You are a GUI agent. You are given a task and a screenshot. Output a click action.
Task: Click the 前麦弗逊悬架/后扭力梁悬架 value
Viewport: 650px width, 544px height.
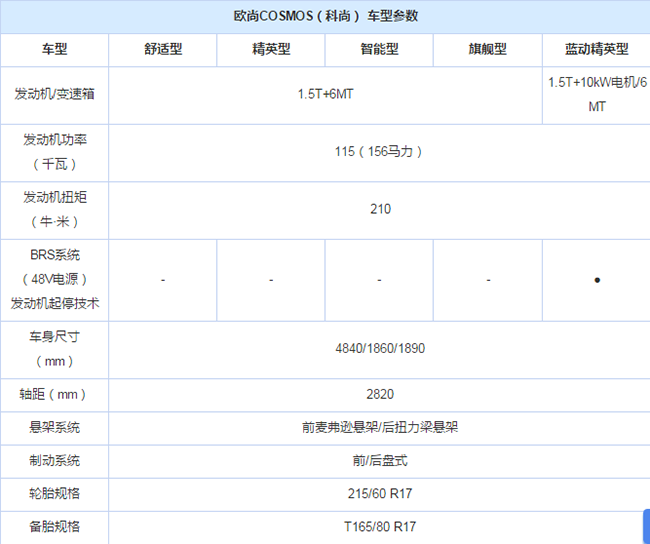coord(380,427)
